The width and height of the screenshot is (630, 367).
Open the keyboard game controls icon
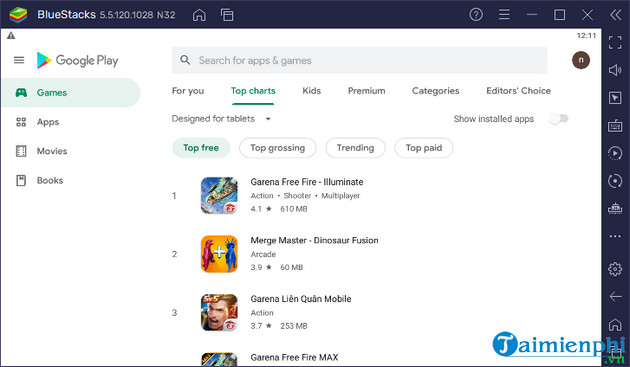[615, 126]
